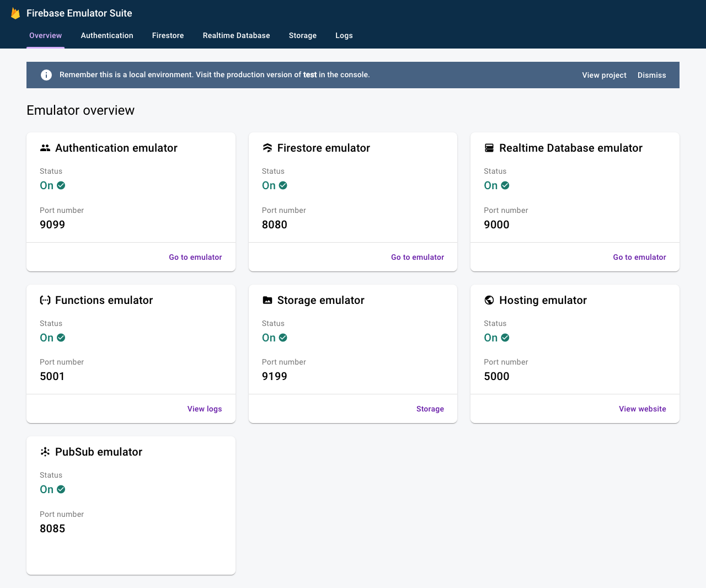Screen dimensions: 706x588
Task: Open the Overview tab
Action: pyautogui.click(x=46, y=35)
